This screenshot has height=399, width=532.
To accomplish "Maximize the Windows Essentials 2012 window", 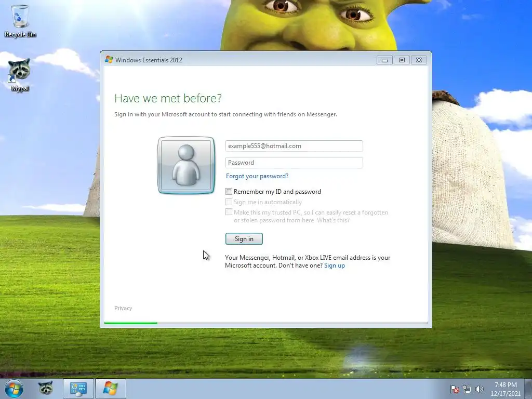I will point(402,60).
